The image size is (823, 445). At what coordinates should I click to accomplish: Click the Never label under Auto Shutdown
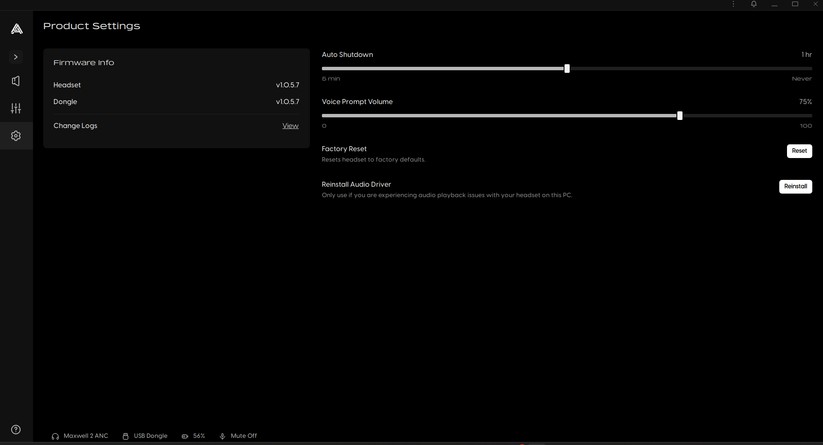click(x=802, y=79)
